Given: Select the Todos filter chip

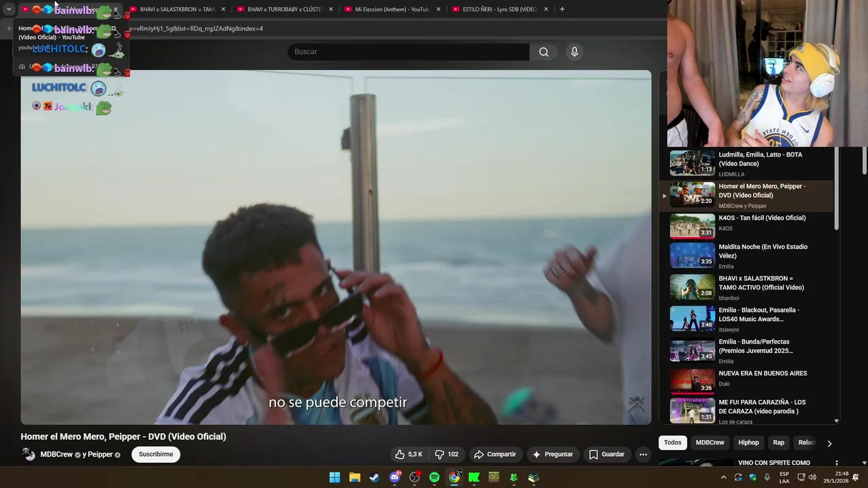Looking at the screenshot, I should tap(673, 443).
